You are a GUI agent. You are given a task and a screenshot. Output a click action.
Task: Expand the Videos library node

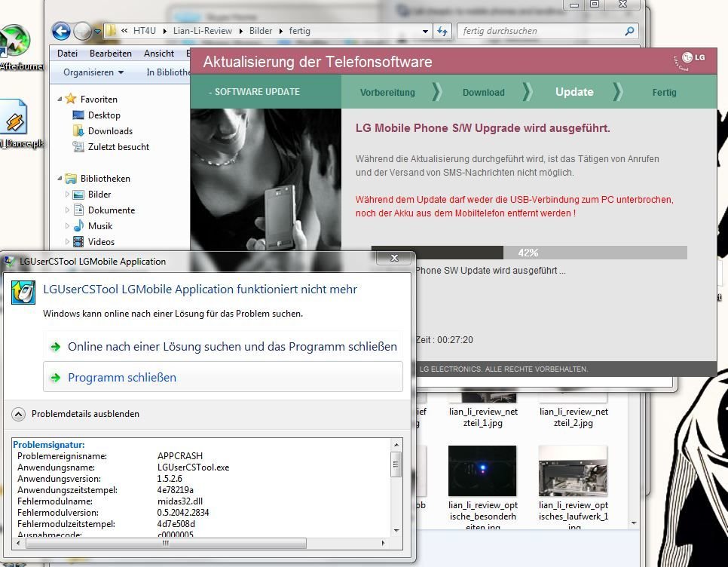tap(67, 241)
